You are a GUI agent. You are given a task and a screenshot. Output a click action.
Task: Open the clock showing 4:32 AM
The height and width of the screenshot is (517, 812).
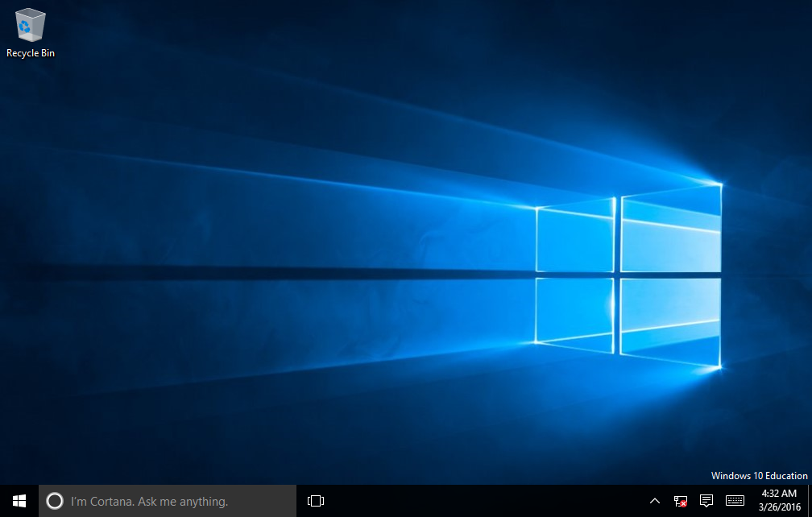click(x=780, y=500)
